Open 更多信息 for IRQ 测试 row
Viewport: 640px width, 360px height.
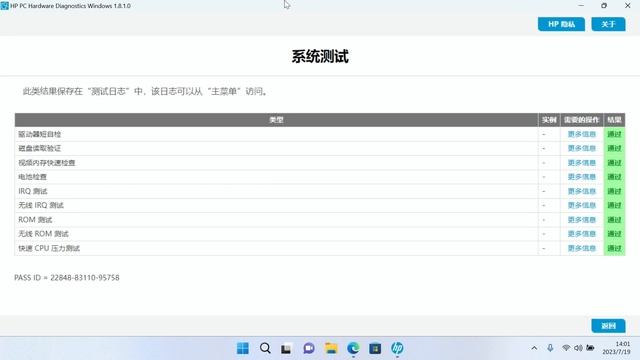[x=582, y=191]
